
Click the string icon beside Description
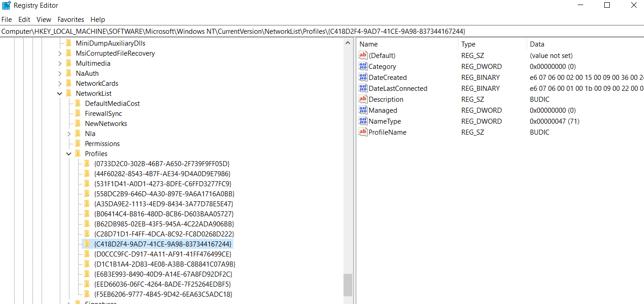point(363,99)
